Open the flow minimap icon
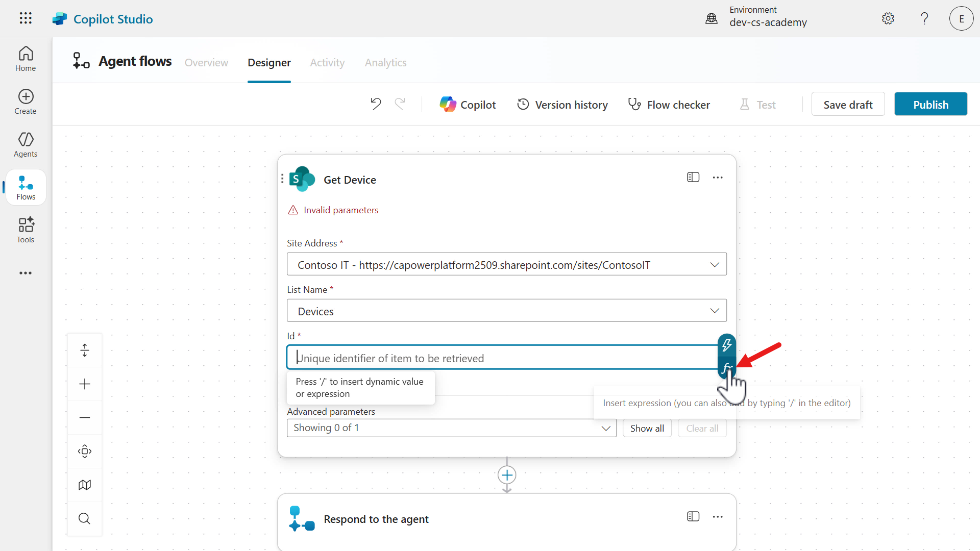Image resolution: width=980 pixels, height=551 pixels. coord(85,485)
